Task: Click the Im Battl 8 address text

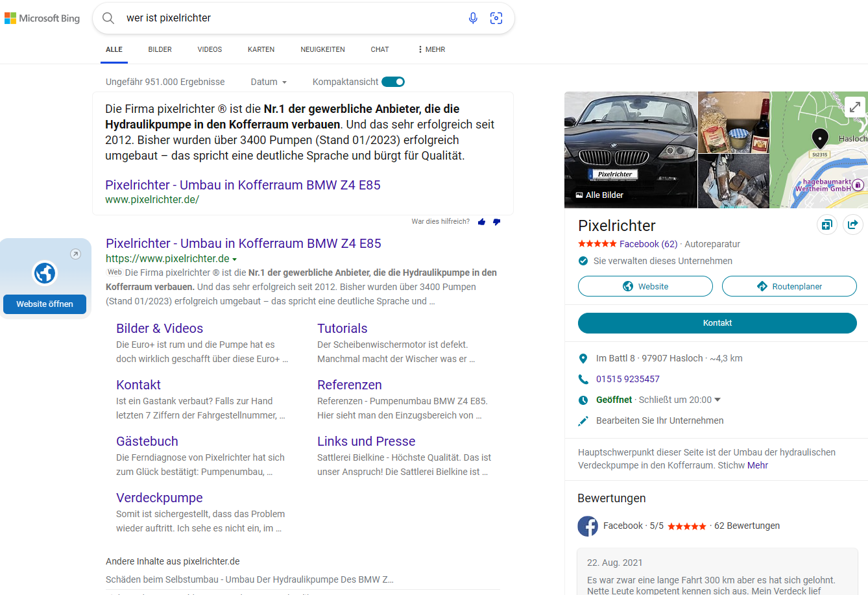Action: click(x=649, y=358)
